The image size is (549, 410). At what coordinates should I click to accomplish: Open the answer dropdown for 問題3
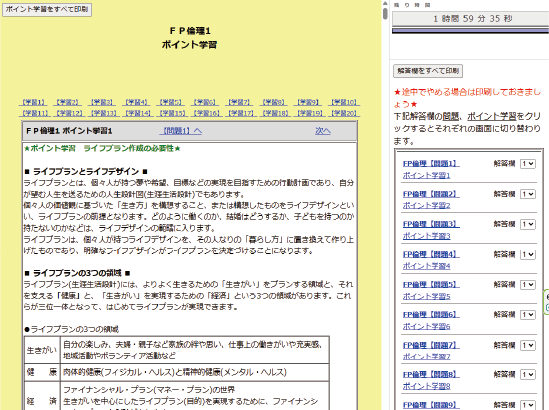point(528,224)
